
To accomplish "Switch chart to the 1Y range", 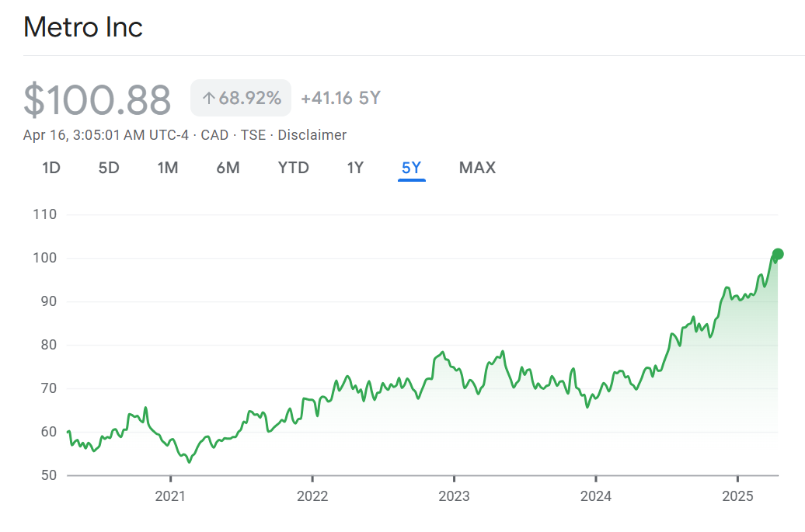I will pyautogui.click(x=355, y=168).
